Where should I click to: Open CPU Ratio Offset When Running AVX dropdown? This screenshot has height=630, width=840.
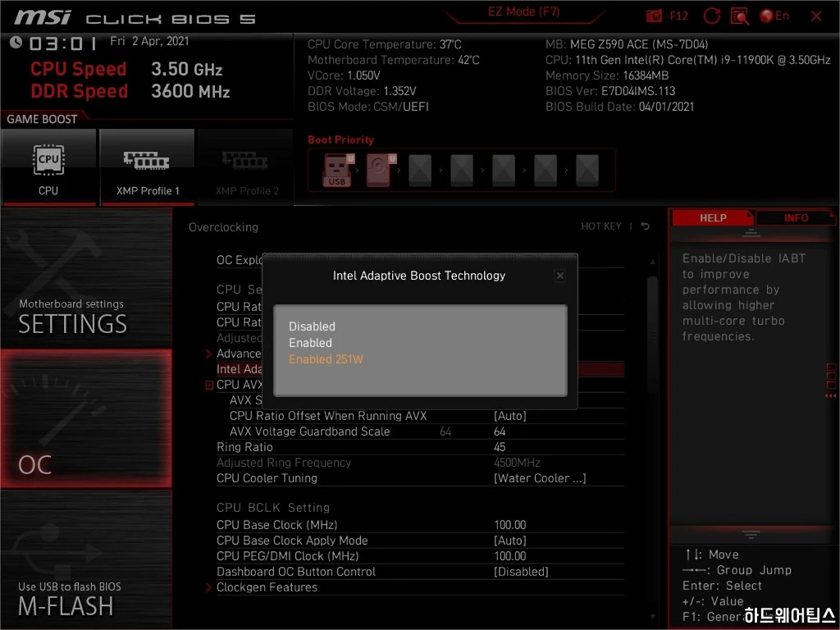tap(510, 416)
